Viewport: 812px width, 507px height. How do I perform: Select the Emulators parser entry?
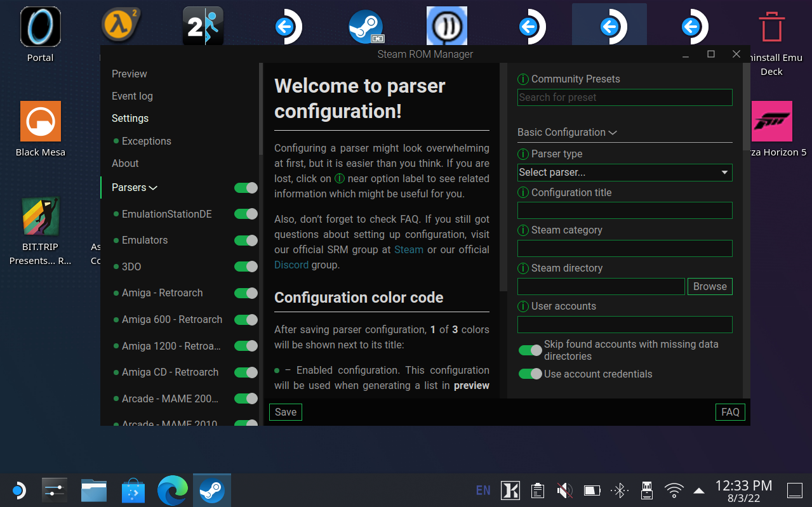point(145,240)
